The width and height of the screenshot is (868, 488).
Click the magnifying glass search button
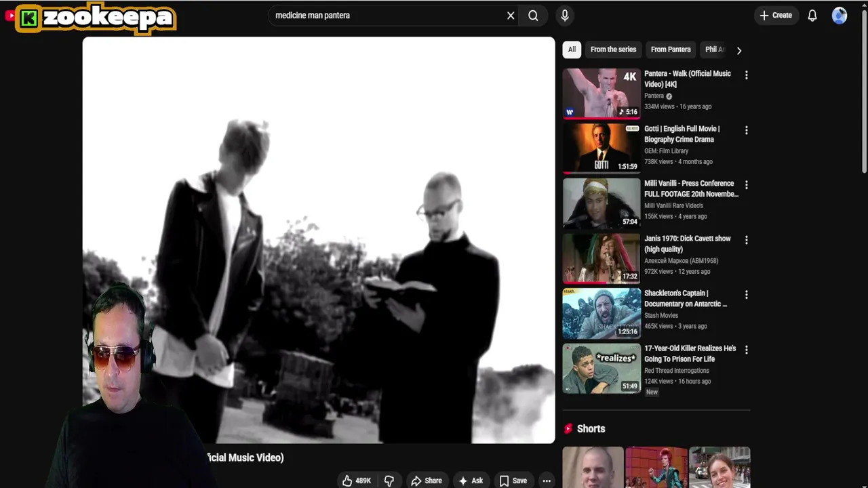533,16
